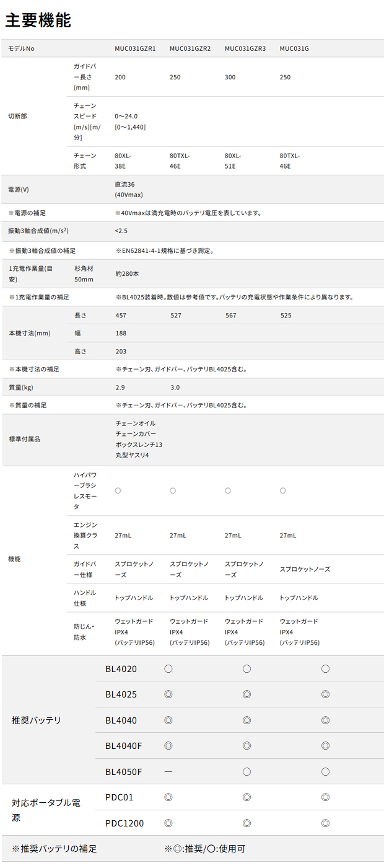Select length value 525
The height and width of the screenshot is (868, 384).
pyautogui.click(x=286, y=315)
